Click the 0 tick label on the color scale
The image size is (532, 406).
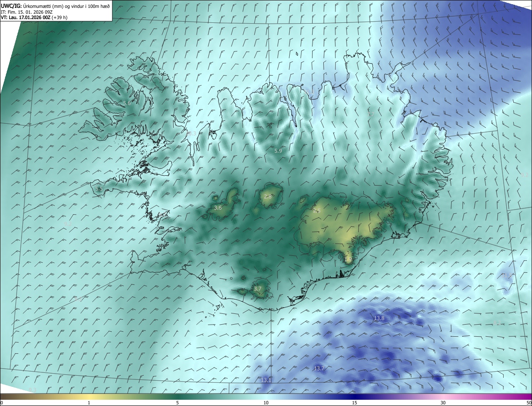point(2,403)
